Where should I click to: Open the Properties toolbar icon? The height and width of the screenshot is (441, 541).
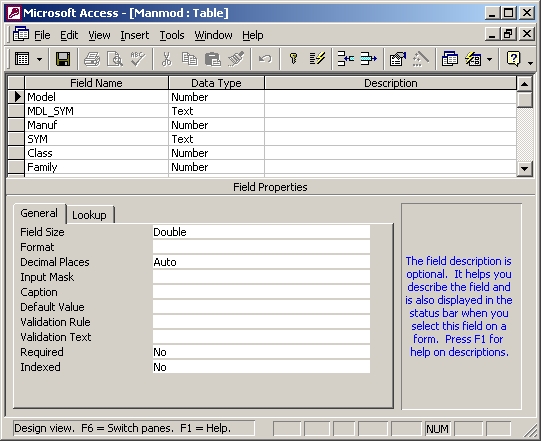397,59
